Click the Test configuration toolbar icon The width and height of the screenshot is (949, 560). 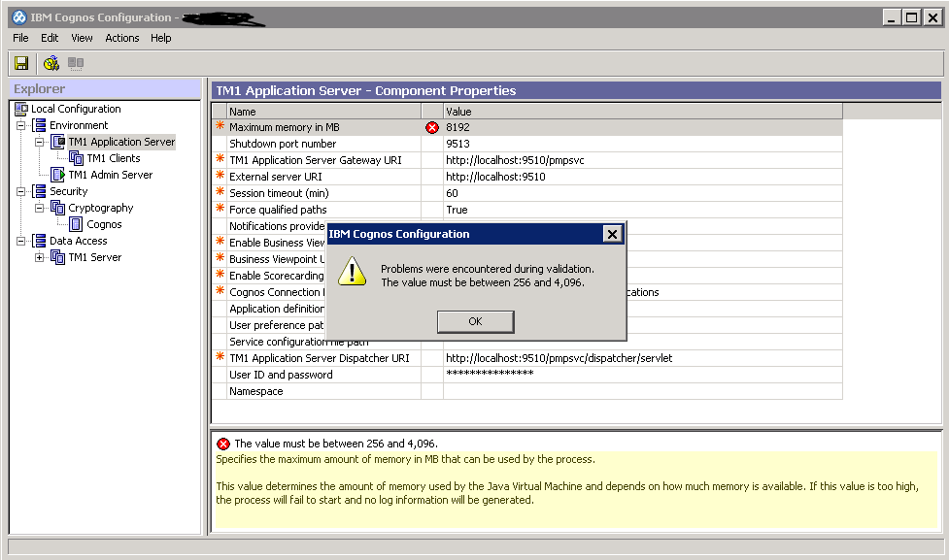point(51,63)
